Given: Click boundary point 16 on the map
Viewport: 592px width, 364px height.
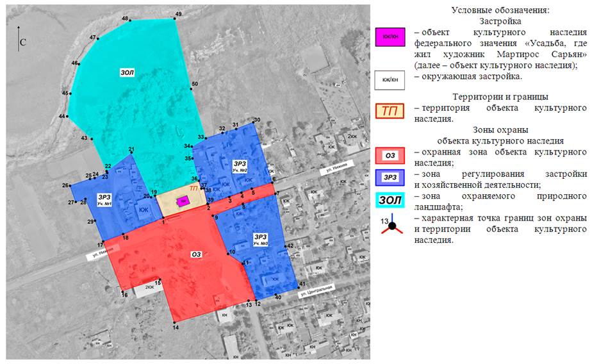Looking at the screenshot, I should pos(122,292).
